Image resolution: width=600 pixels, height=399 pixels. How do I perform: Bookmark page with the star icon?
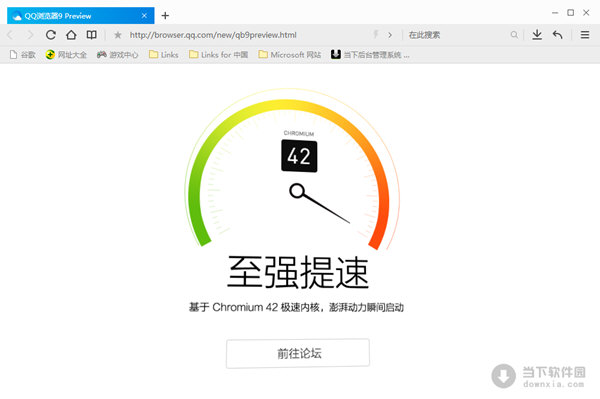[x=118, y=35]
